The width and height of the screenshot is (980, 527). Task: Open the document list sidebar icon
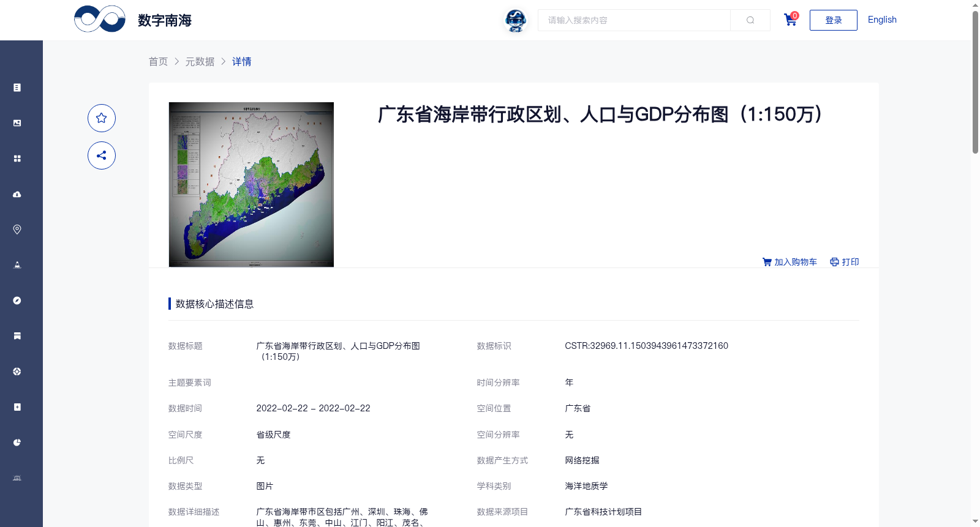(x=17, y=88)
